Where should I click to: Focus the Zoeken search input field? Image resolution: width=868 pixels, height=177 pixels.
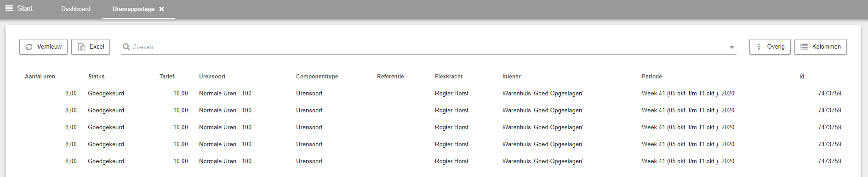pyautogui.click(x=428, y=47)
